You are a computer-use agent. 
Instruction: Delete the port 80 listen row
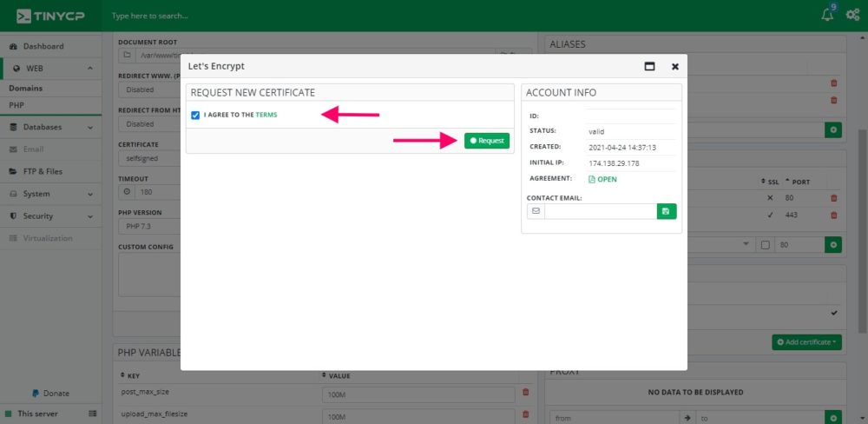(833, 198)
